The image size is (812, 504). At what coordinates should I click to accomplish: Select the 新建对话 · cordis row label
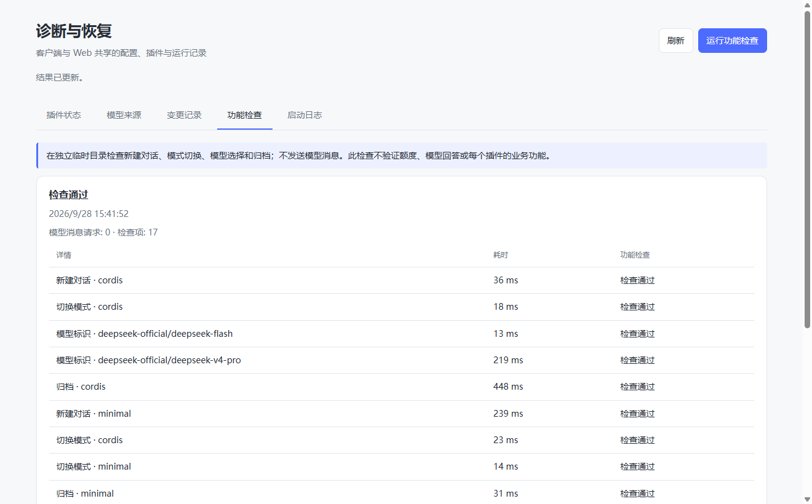click(x=90, y=280)
